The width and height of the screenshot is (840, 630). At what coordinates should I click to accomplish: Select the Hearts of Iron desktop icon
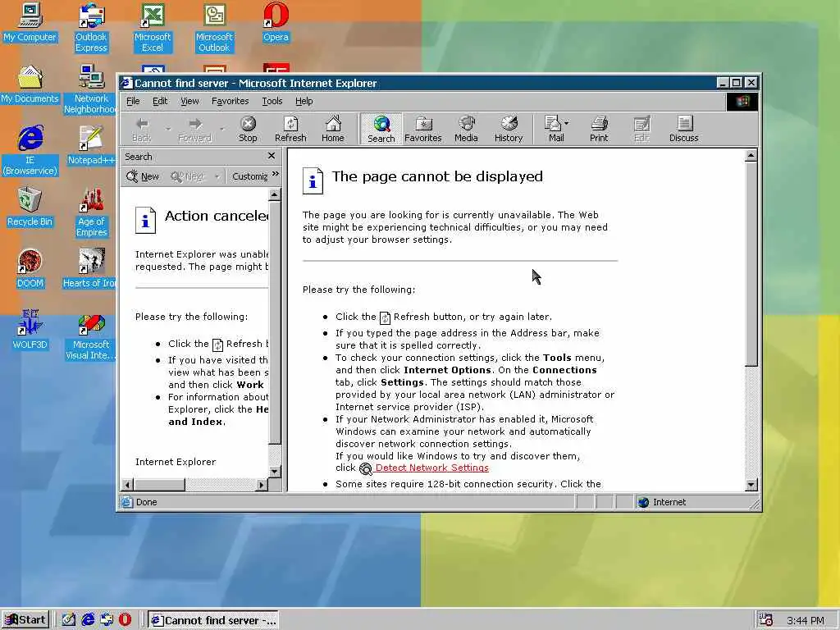[x=89, y=269]
